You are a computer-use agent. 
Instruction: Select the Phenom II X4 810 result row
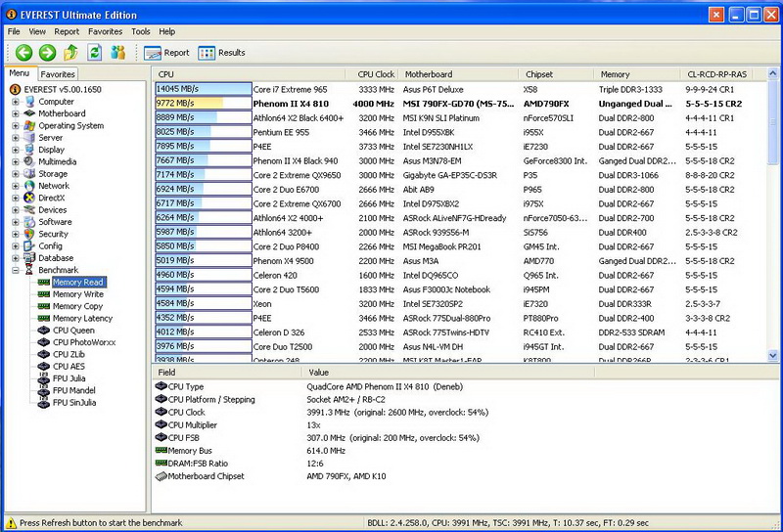(x=459, y=104)
